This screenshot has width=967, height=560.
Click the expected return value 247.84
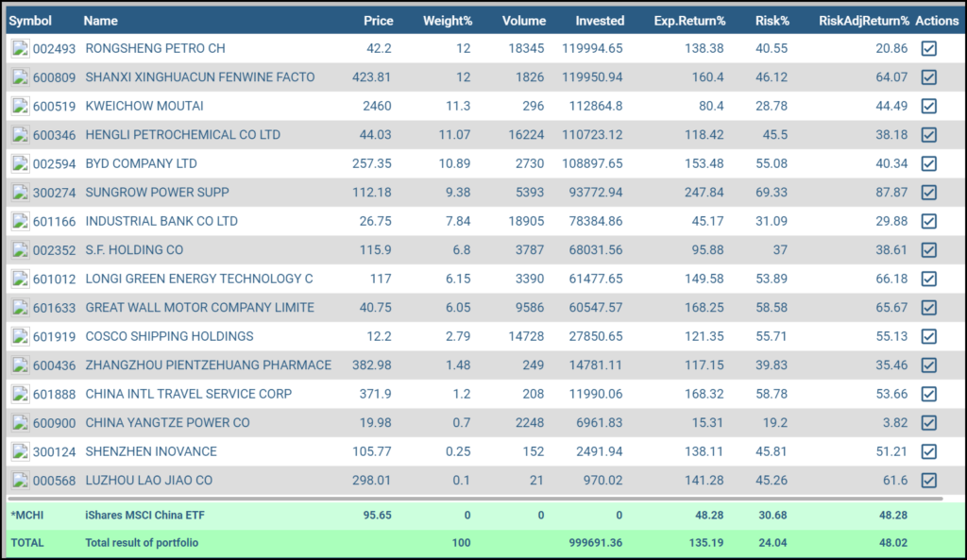pyautogui.click(x=704, y=193)
